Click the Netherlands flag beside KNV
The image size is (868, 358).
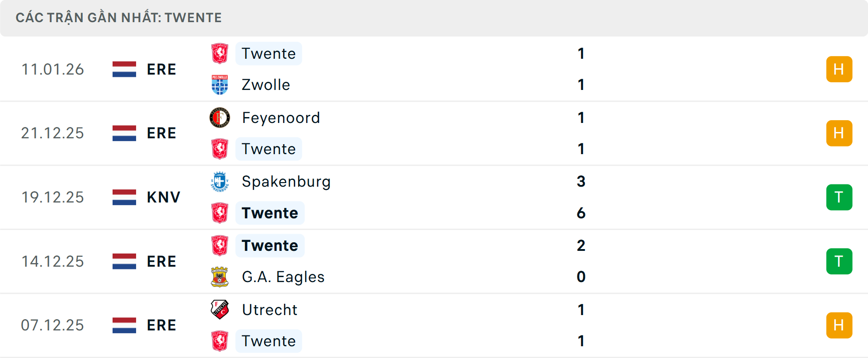(x=124, y=197)
